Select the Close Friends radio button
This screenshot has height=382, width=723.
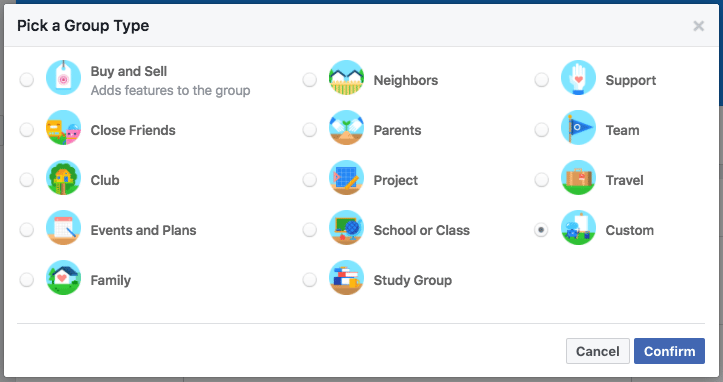27,130
